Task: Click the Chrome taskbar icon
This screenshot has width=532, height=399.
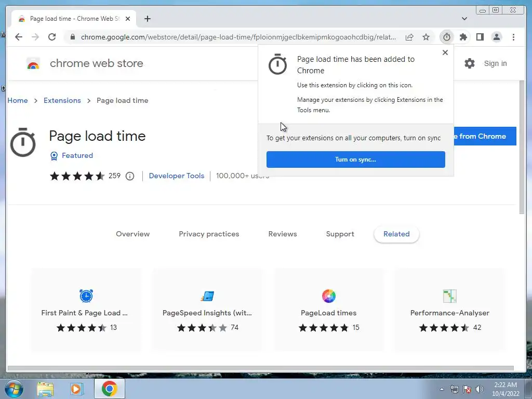Action: pyautogui.click(x=109, y=389)
